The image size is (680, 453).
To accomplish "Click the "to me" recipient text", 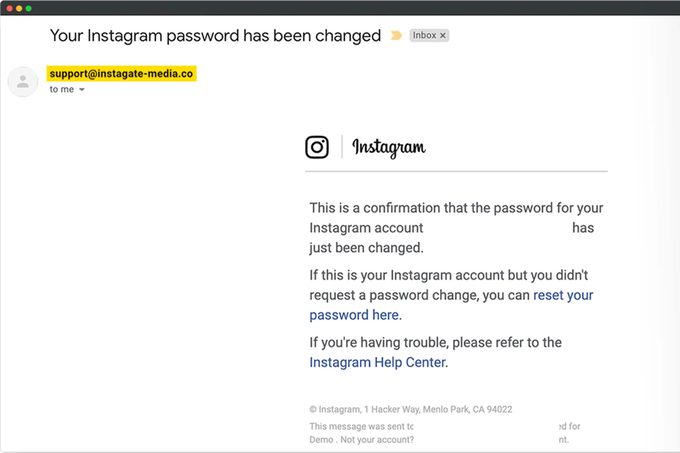I will click(x=61, y=90).
